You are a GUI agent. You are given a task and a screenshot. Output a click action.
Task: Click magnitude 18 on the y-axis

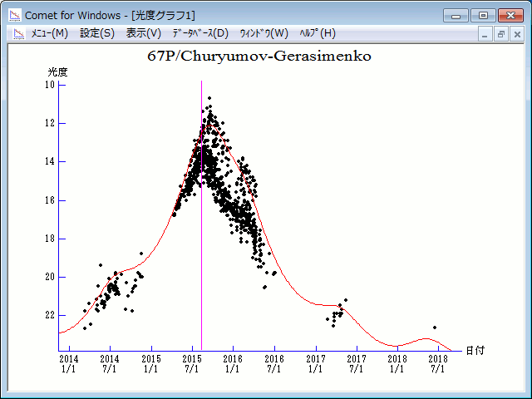coord(50,239)
